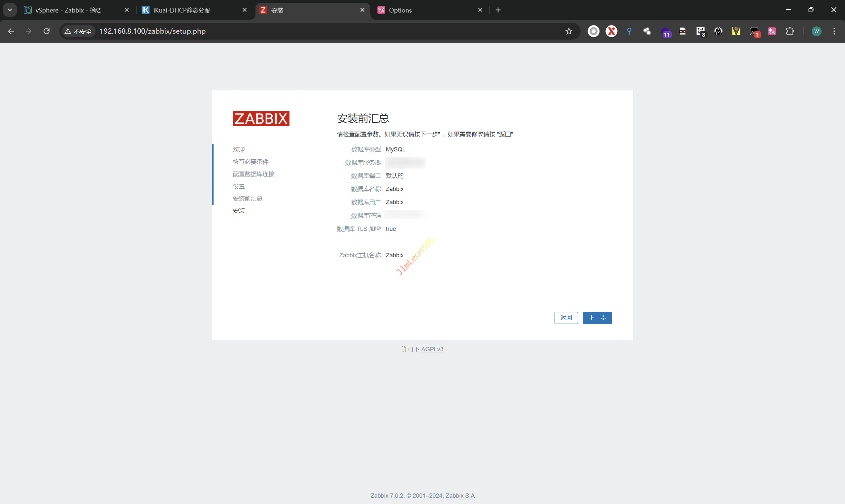Switch to vSphere - Zabbix tab
This screenshot has height=504, width=845.
click(x=69, y=10)
